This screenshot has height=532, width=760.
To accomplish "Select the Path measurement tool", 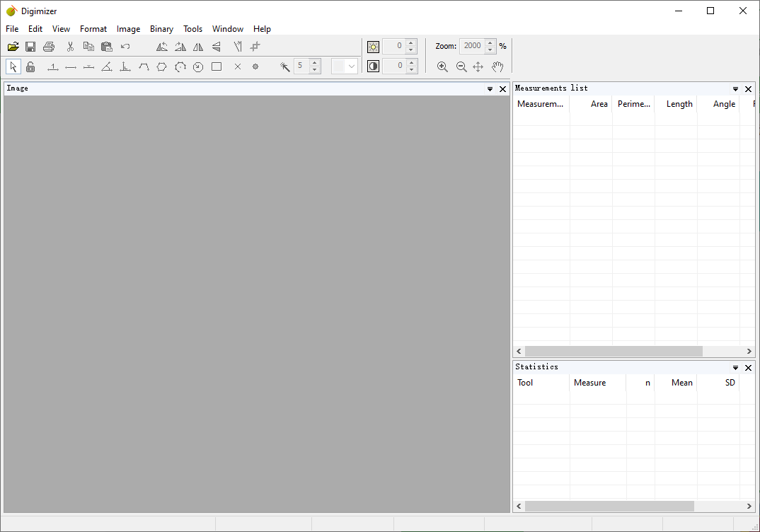I will point(144,67).
